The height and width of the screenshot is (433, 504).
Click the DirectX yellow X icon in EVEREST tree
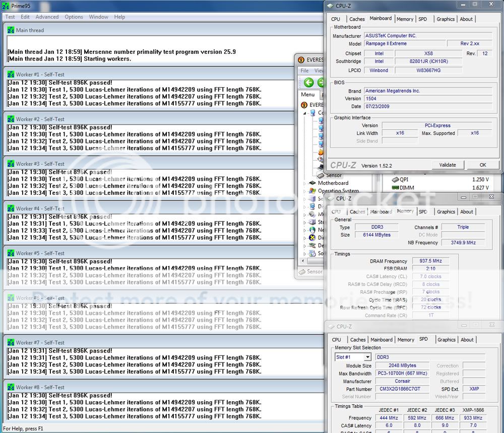tap(312, 238)
